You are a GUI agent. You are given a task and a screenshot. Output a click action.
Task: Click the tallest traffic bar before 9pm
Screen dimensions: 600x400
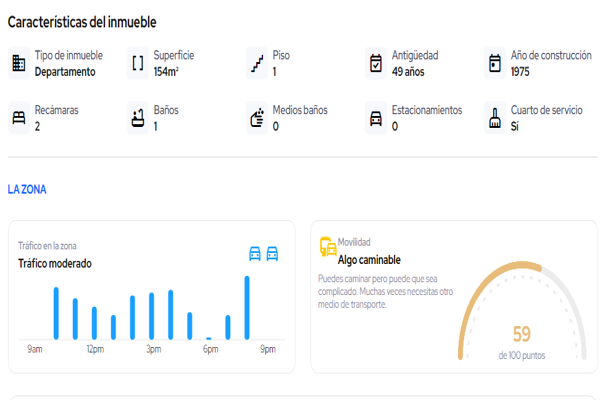(247, 308)
